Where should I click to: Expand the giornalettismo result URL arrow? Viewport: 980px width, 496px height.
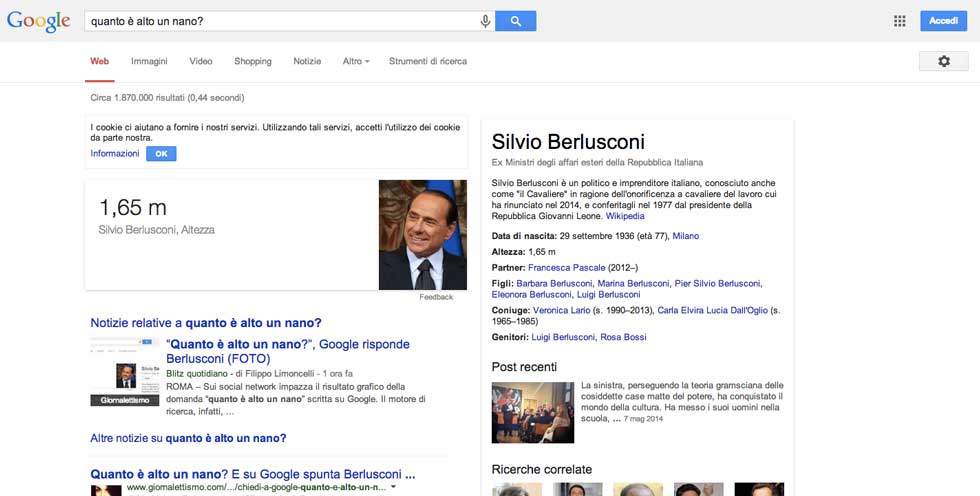(x=393, y=487)
